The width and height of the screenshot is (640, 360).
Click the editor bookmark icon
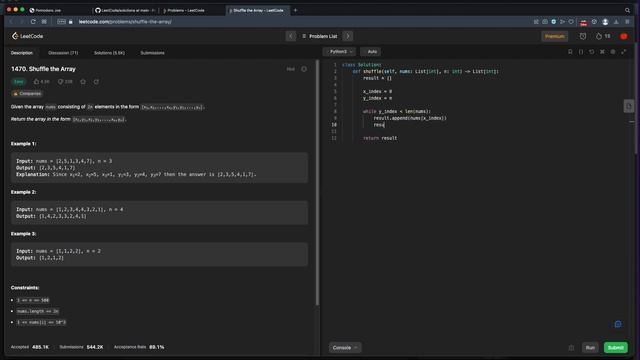[x=570, y=52]
